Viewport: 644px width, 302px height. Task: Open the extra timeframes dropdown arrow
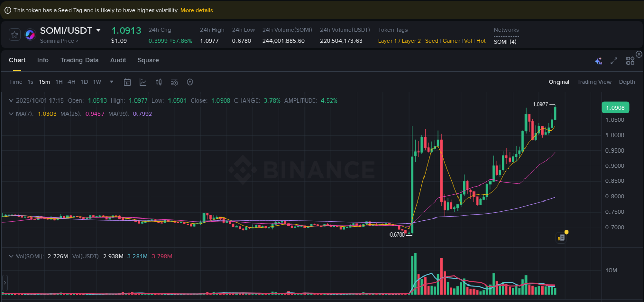tap(111, 82)
